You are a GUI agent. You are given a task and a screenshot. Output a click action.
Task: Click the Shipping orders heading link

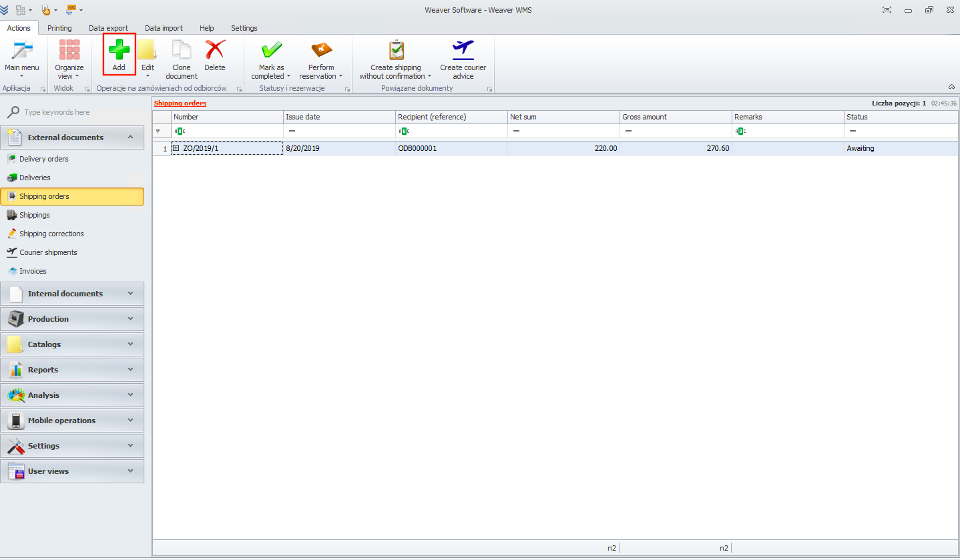pos(180,103)
